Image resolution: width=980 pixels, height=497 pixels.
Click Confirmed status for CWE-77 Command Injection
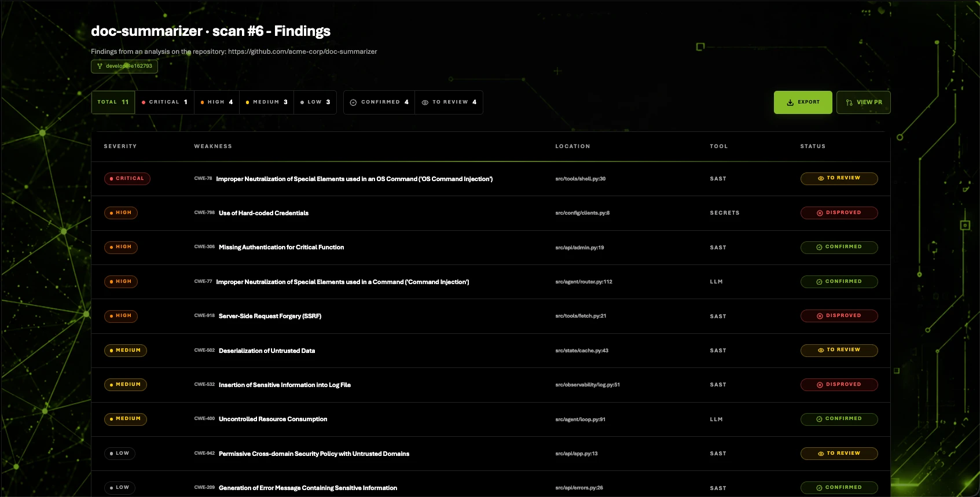839,282
